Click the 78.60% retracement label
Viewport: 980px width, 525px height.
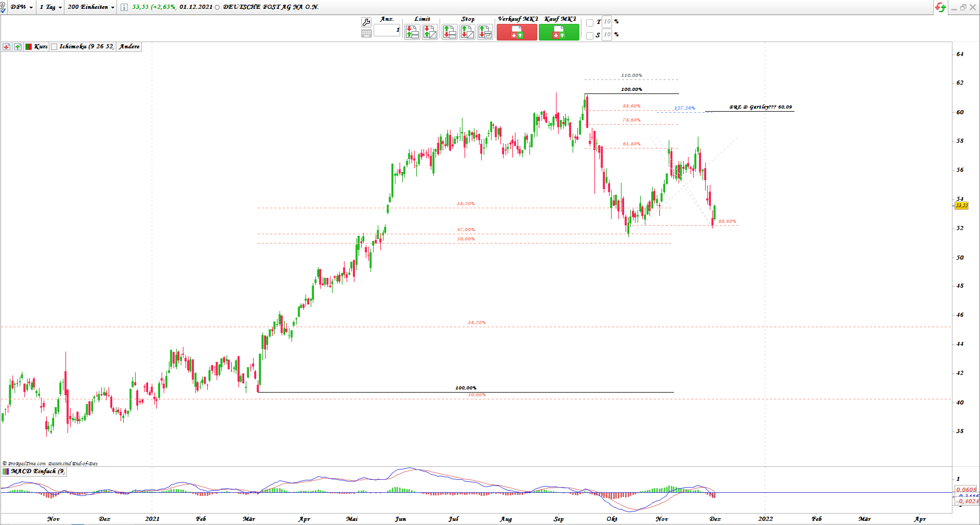631,120
